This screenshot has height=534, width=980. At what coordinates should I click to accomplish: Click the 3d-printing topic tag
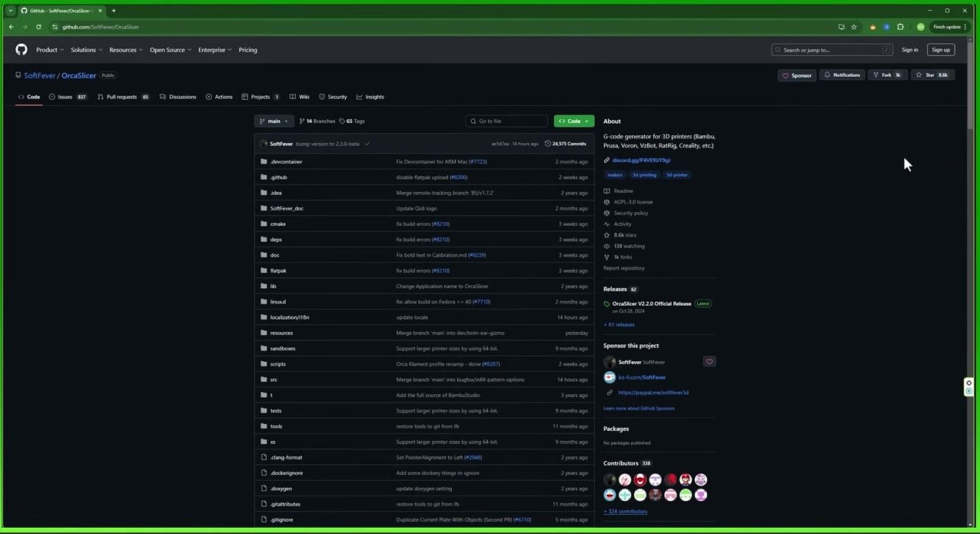coord(644,175)
